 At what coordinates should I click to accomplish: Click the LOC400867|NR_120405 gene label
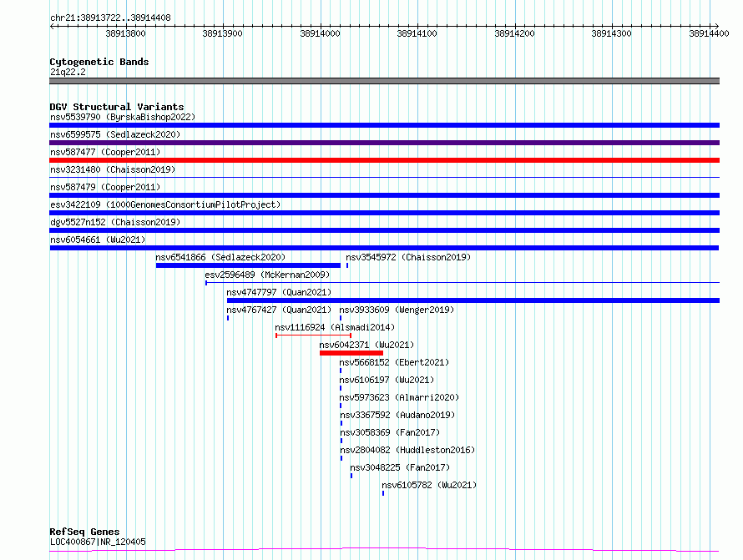[x=98, y=542]
